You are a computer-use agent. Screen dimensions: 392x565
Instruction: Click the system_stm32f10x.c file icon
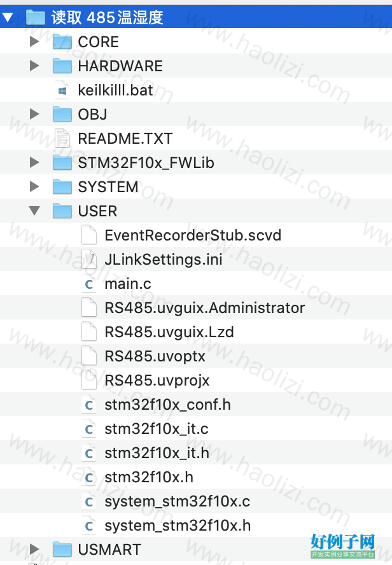(x=88, y=501)
